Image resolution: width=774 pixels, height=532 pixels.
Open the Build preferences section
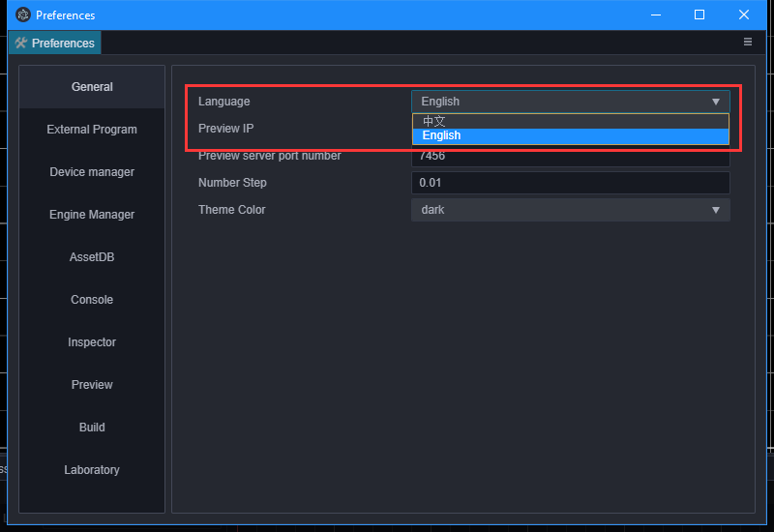(x=92, y=428)
